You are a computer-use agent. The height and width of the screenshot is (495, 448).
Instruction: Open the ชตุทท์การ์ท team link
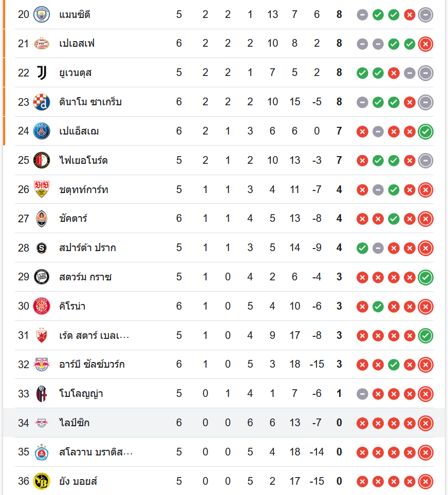pos(84,190)
